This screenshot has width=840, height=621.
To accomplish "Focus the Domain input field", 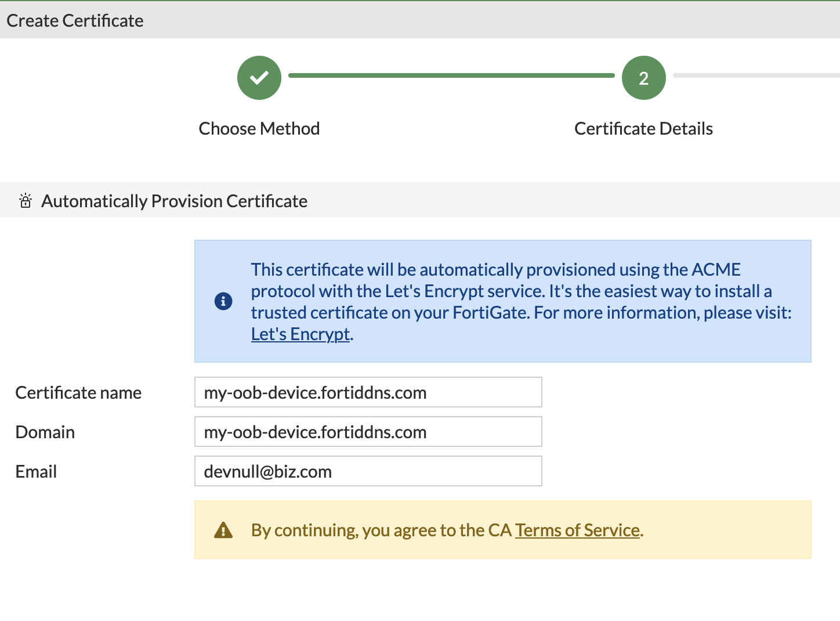I will [x=368, y=432].
